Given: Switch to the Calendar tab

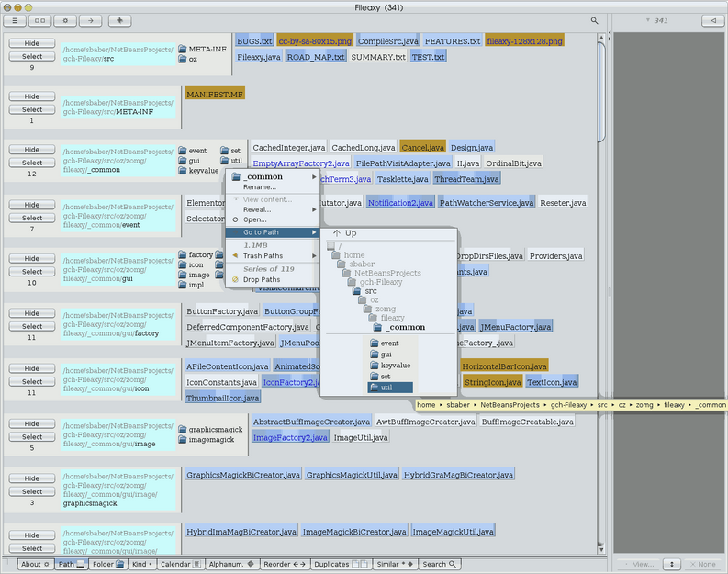Looking at the screenshot, I should (181, 564).
